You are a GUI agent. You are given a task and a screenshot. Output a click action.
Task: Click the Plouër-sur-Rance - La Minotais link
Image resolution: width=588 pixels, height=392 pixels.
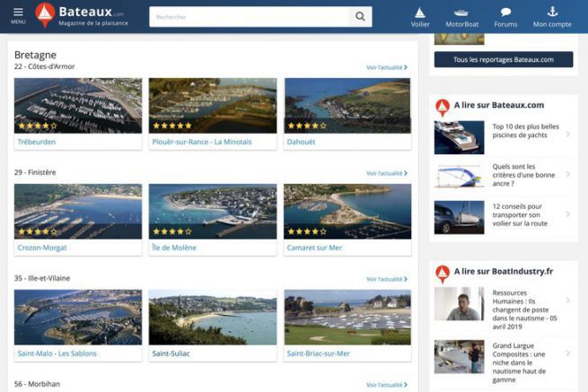tap(202, 142)
